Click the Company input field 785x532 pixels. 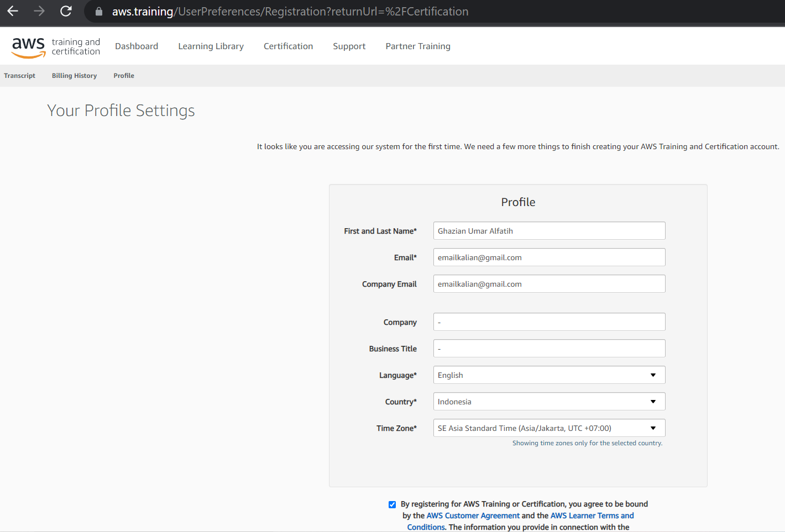[549, 322]
